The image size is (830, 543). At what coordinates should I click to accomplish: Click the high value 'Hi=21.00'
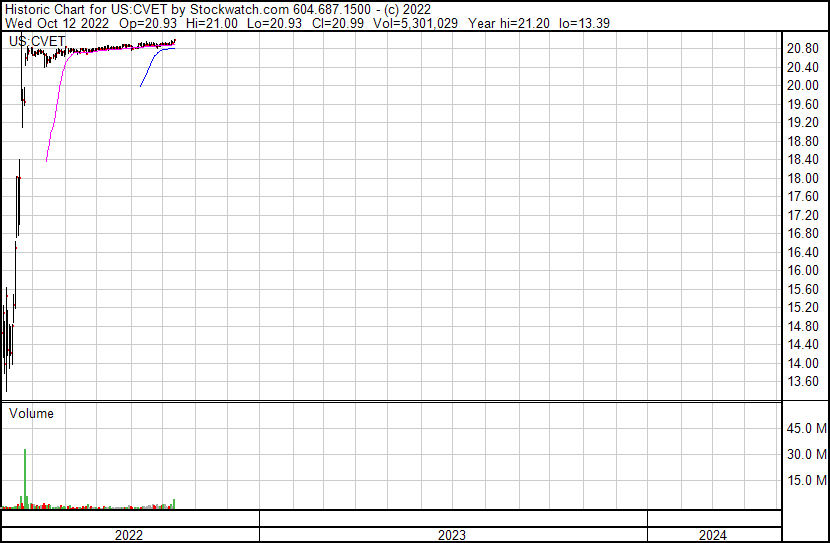tap(212, 23)
